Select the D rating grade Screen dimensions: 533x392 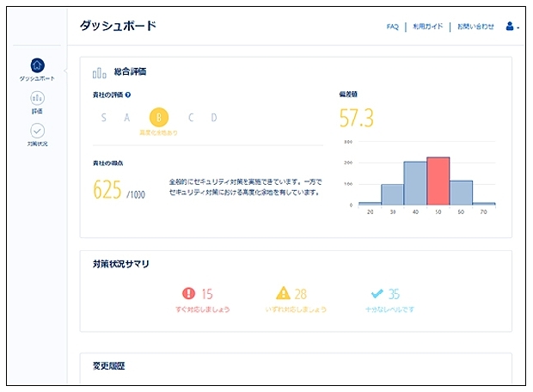point(214,118)
